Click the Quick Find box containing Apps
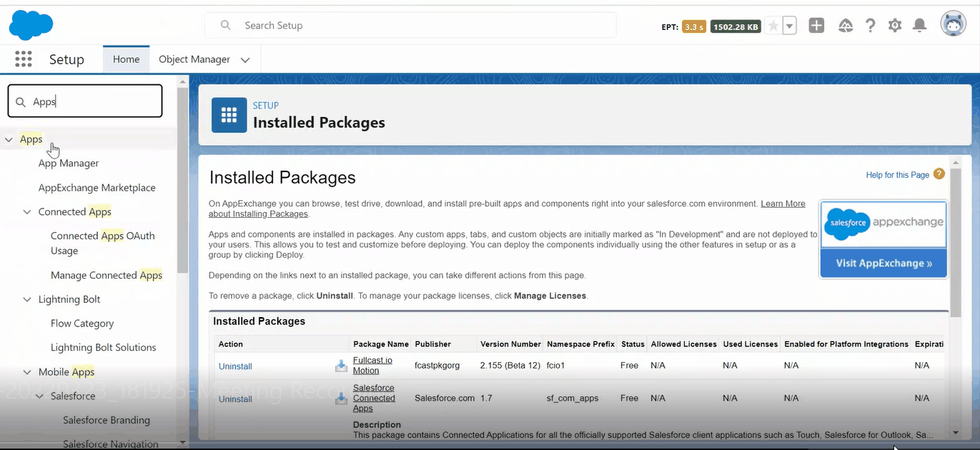The height and width of the screenshot is (450, 980). (x=85, y=101)
